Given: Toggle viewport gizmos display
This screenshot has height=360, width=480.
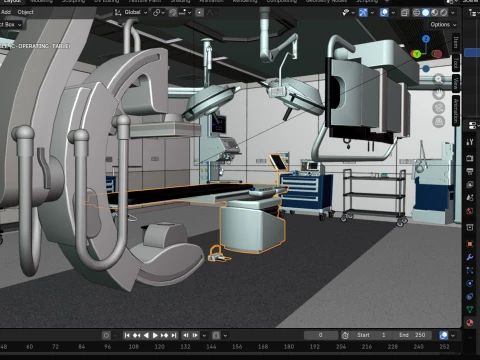Looking at the screenshot, I should pos(363,13).
